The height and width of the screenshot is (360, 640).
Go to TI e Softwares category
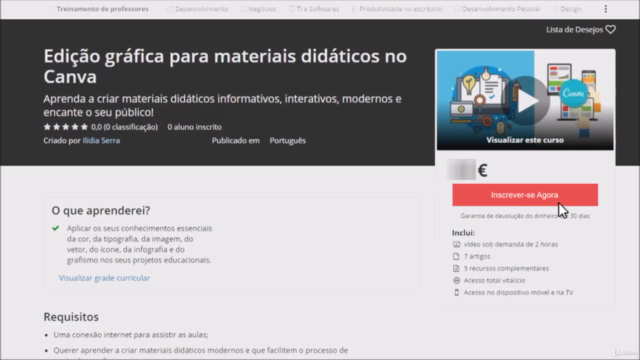pos(313,9)
